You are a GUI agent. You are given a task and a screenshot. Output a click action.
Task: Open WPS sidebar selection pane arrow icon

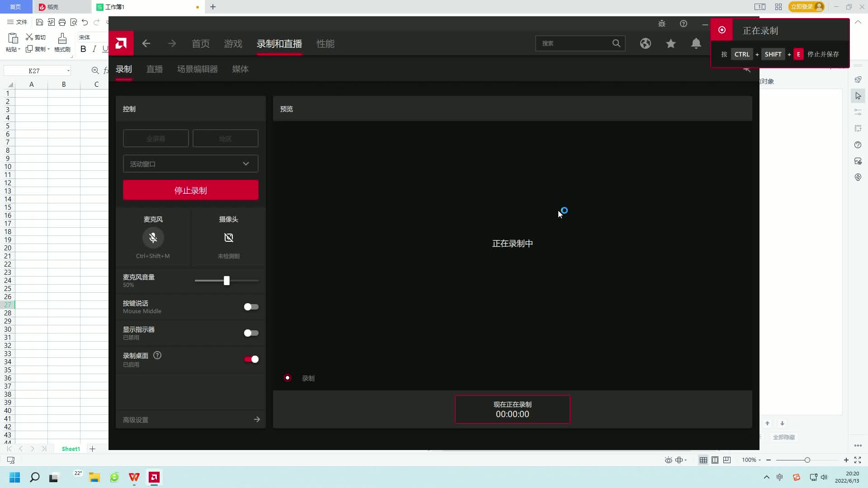[858, 96]
